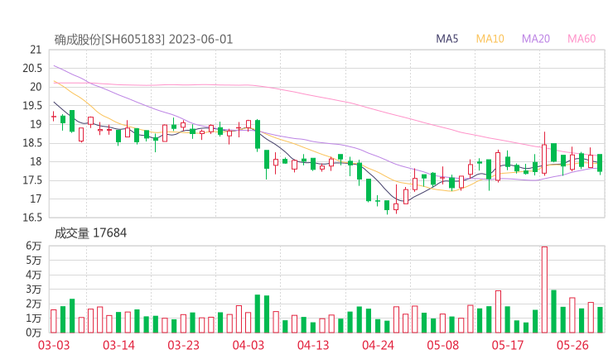This screenshot has height=364, width=613.
Task: Click the 19.5 price axis label
Action: pyautogui.click(x=32, y=105)
